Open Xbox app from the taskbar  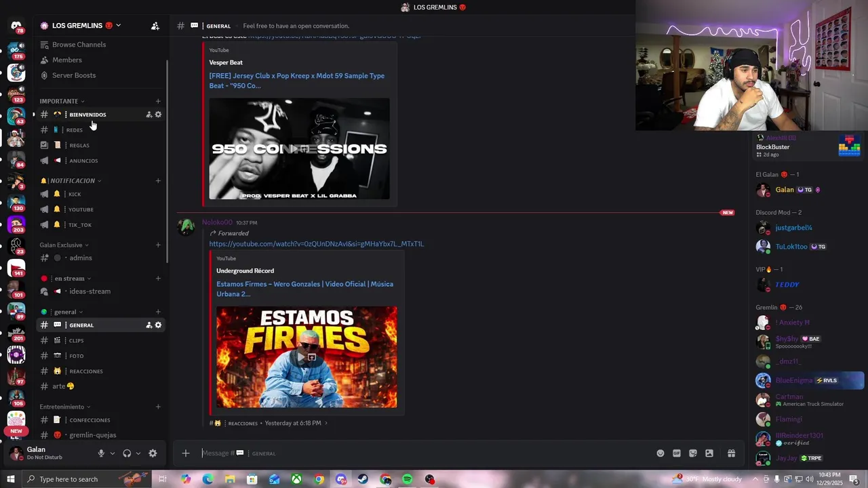[x=296, y=479]
